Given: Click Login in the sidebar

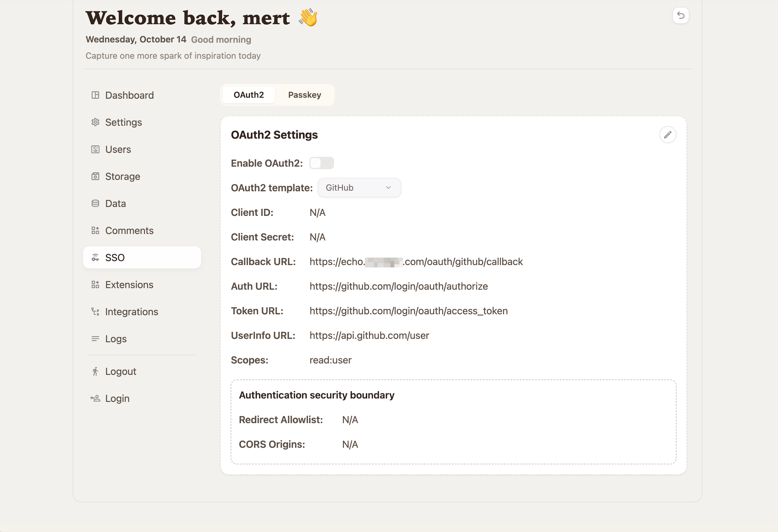Looking at the screenshot, I should (x=142, y=398).
